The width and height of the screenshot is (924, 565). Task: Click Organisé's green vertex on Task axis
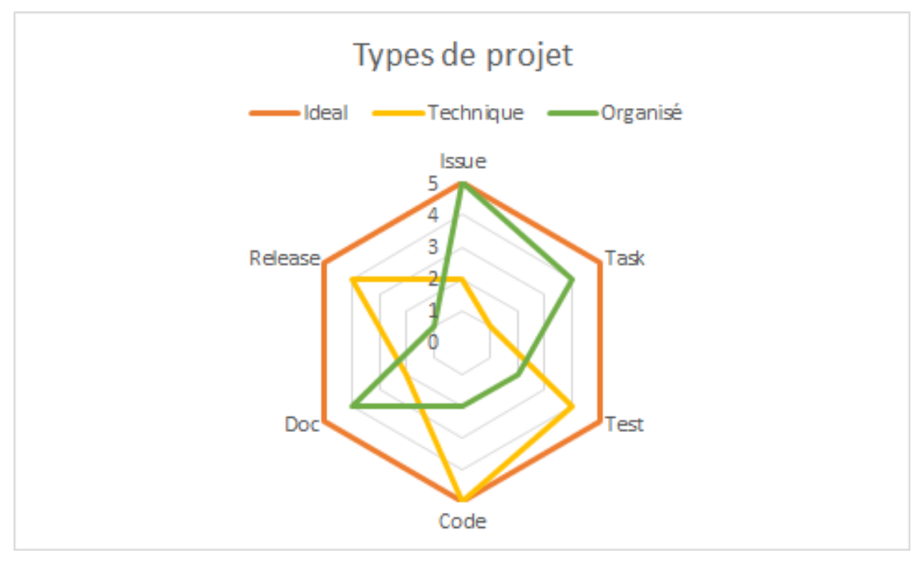pos(573,279)
